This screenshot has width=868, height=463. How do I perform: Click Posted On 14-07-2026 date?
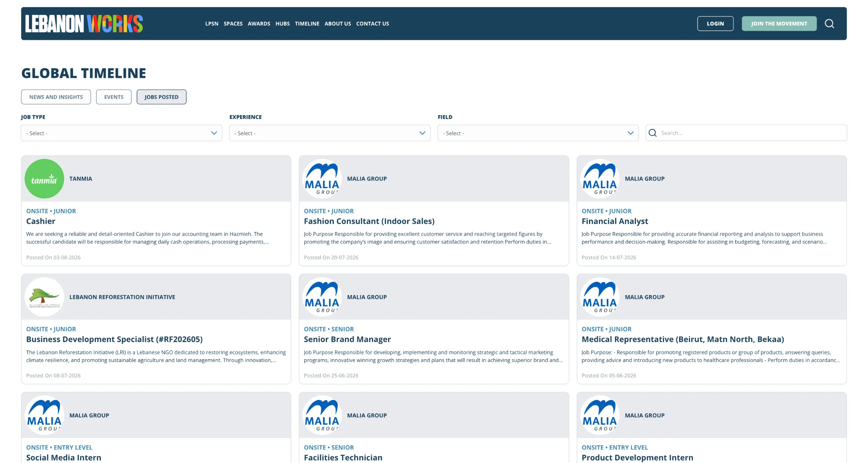(x=609, y=257)
